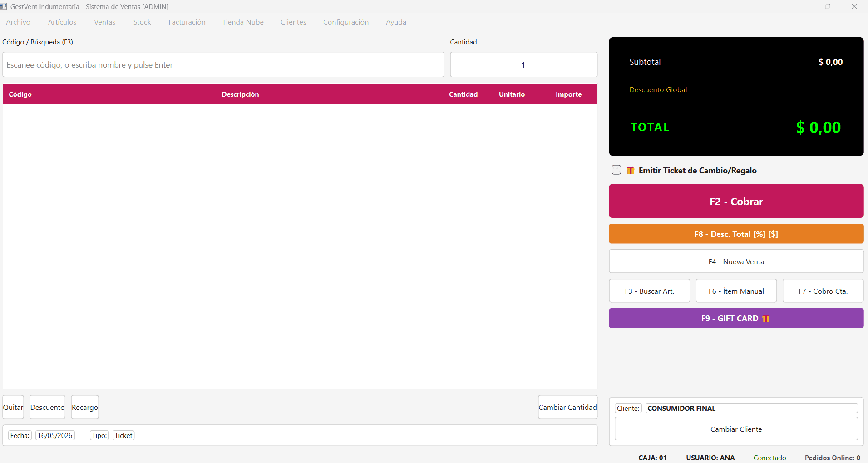868x463 pixels.
Task: Click the F2 - Cobrar button
Action: (x=736, y=201)
